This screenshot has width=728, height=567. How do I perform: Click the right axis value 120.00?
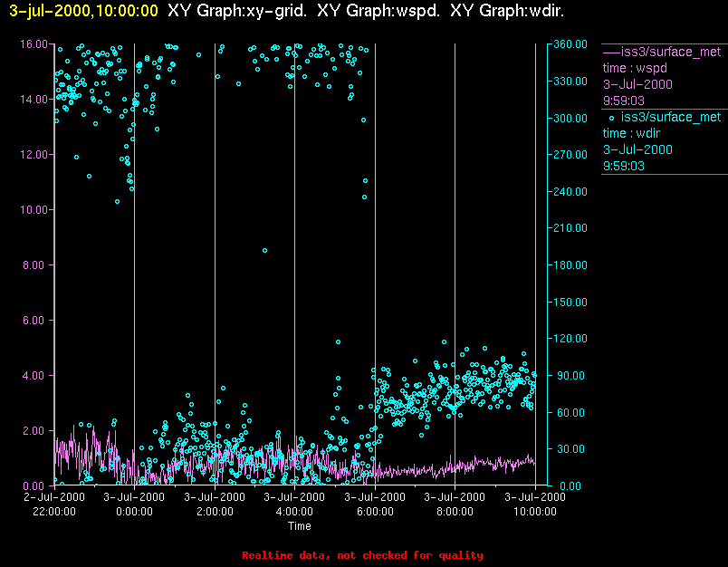tap(570, 339)
